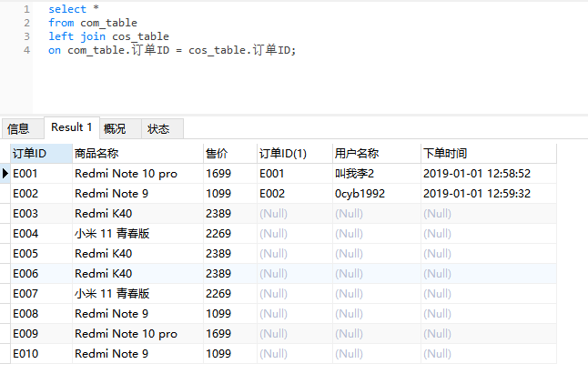The image size is (588, 384).
Task: Select the E008 order ID cell
Action: coord(41,314)
